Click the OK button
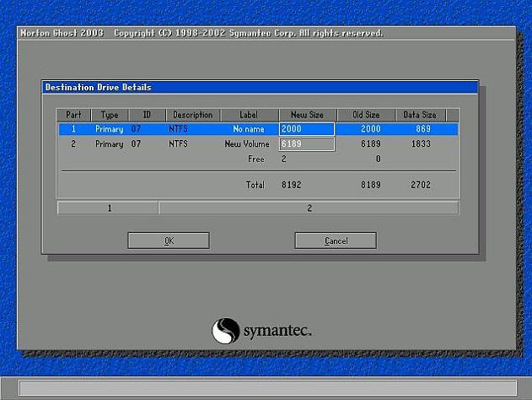 pyautogui.click(x=169, y=241)
